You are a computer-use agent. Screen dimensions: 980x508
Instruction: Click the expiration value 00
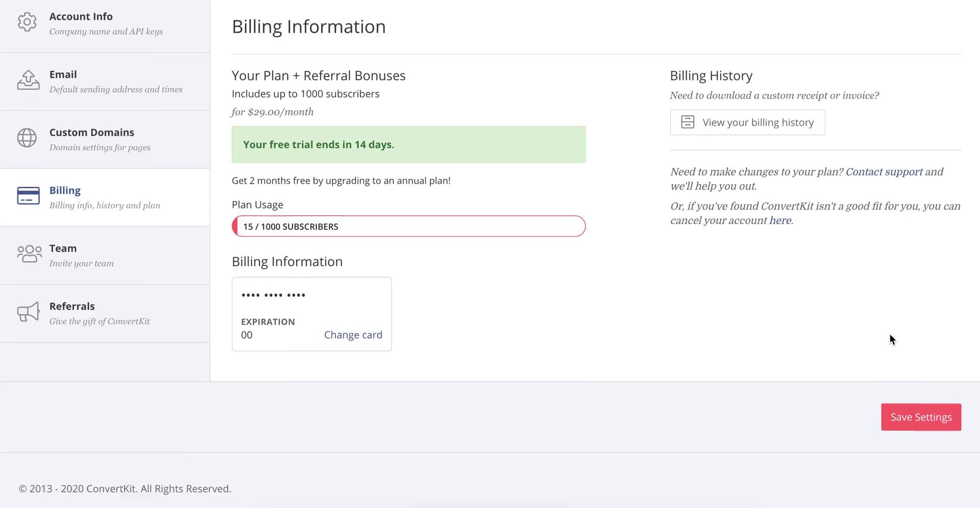click(247, 335)
